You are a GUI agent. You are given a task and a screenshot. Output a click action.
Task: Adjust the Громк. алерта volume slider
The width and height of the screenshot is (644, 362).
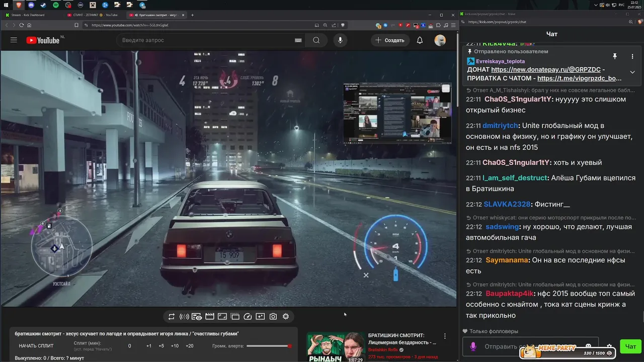coord(269,346)
